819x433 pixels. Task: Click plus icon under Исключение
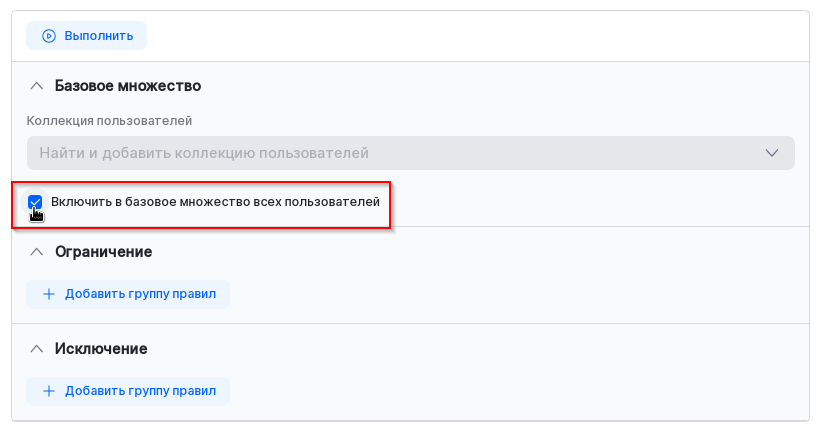49,391
